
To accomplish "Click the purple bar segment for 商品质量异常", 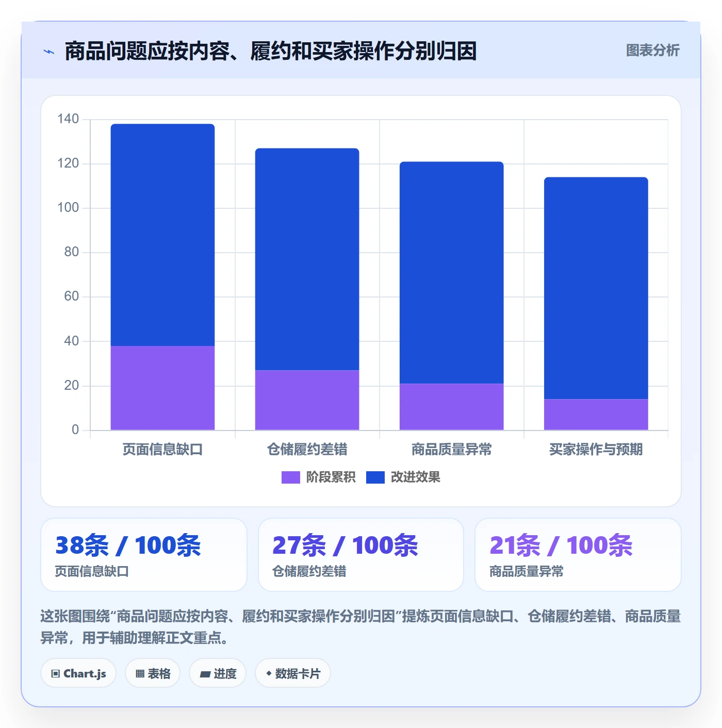I will pos(451,407).
